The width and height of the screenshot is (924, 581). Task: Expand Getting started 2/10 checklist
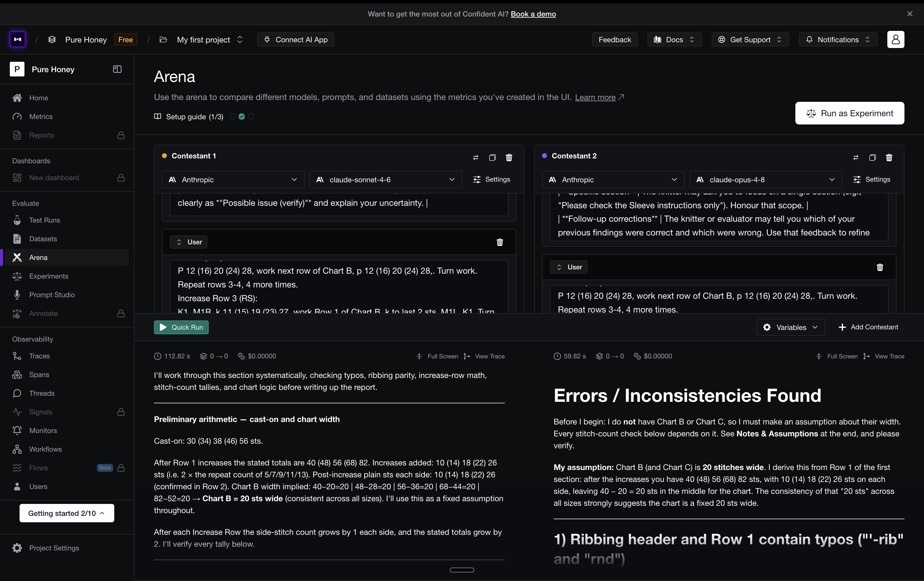pos(67,513)
